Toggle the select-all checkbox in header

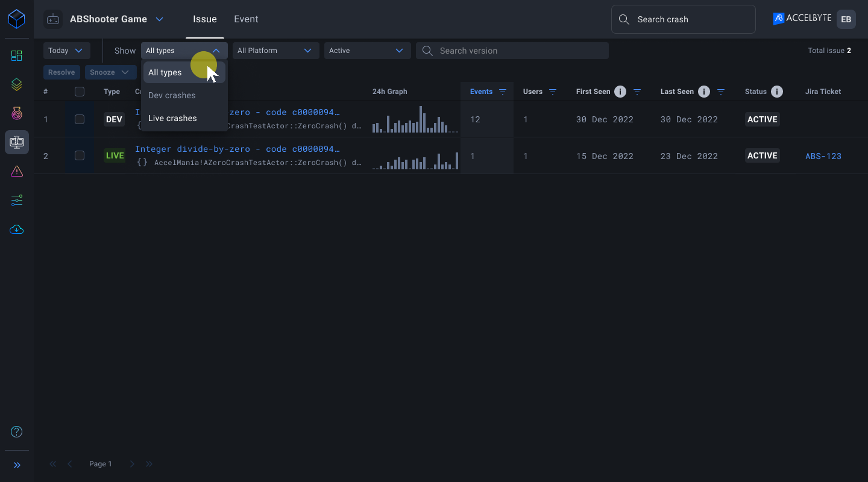tap(80, 92)
